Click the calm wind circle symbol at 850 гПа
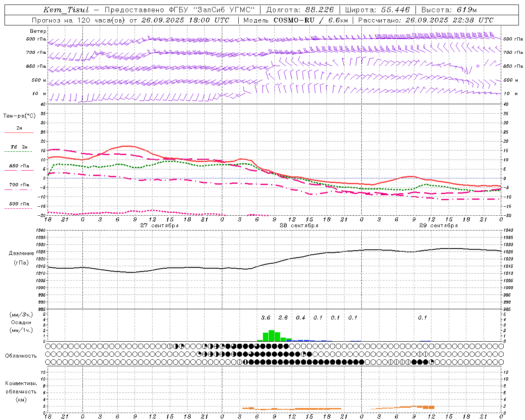 pos(477,66)
